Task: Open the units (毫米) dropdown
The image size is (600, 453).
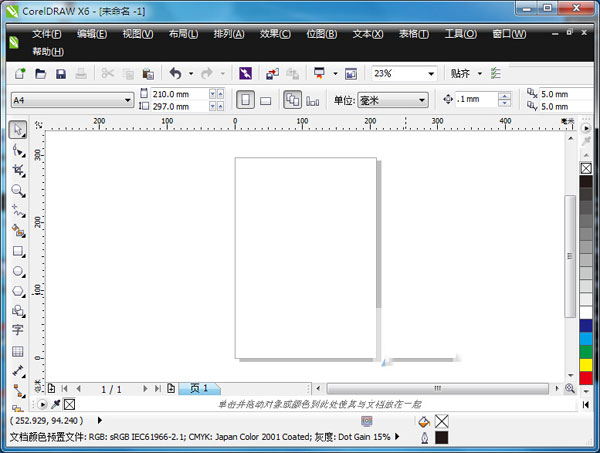Action: [x=422, y=100]
